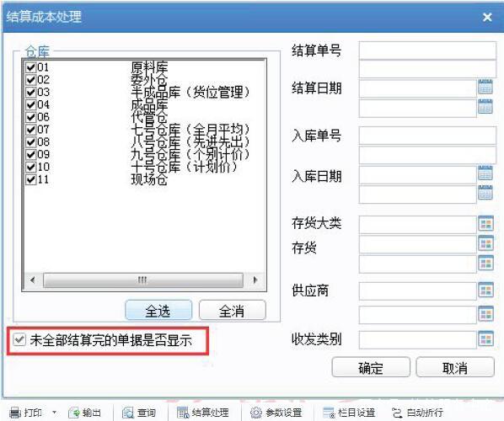Open 参数设置 gear icon
This screenshot has width=504, height=421.
(256, 413)
